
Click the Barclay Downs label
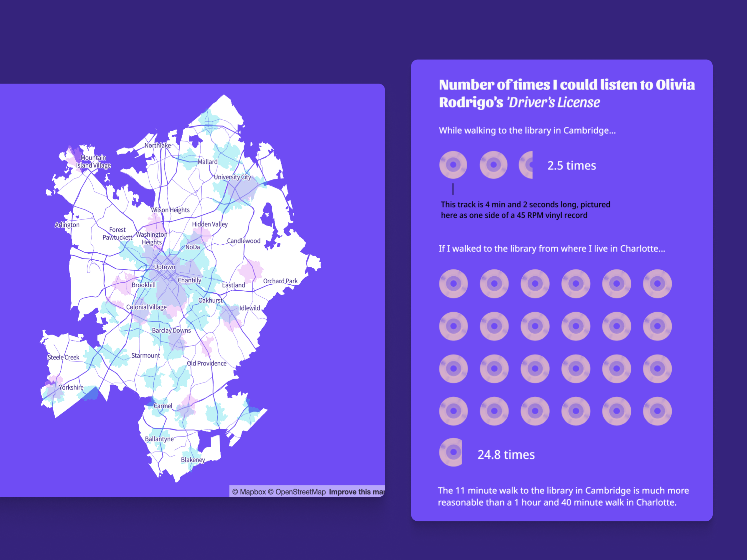tap(171, 331)
